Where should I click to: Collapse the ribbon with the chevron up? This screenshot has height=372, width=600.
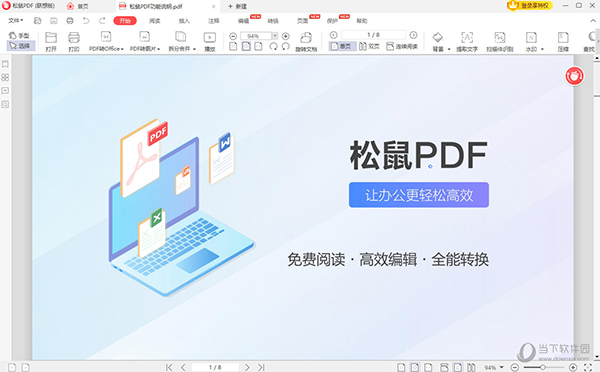click(593, 21)
